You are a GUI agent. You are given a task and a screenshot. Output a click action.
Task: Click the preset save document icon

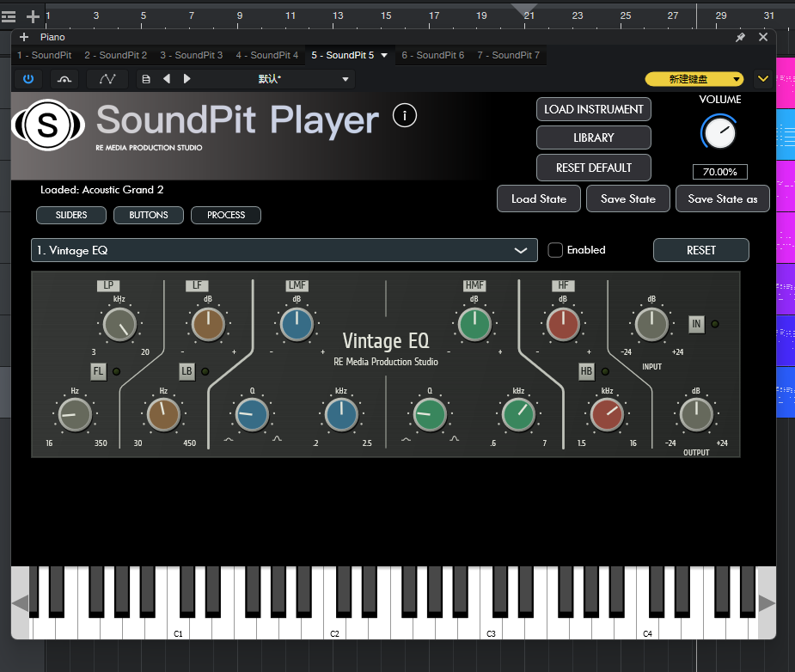coord(146,79)
